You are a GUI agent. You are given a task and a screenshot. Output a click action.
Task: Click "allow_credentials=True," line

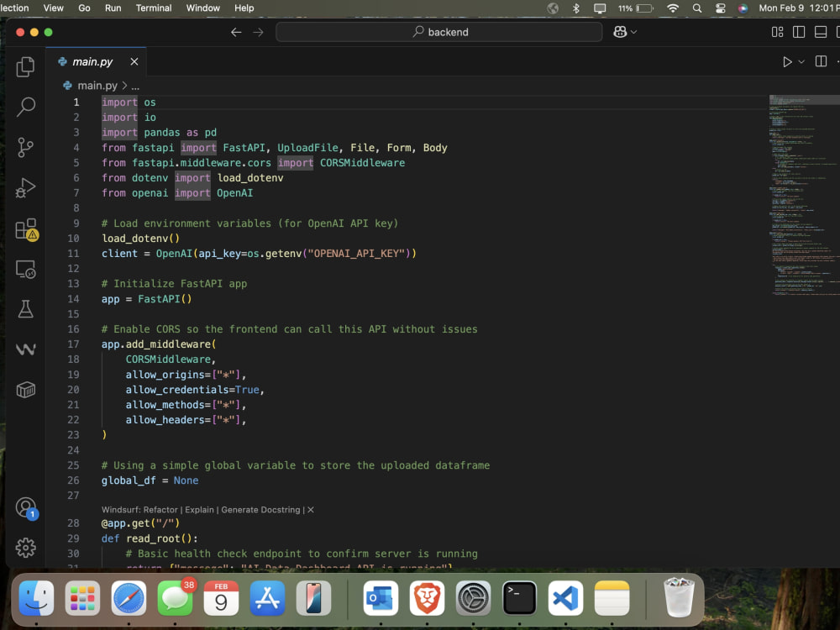(x=195, y=390)
